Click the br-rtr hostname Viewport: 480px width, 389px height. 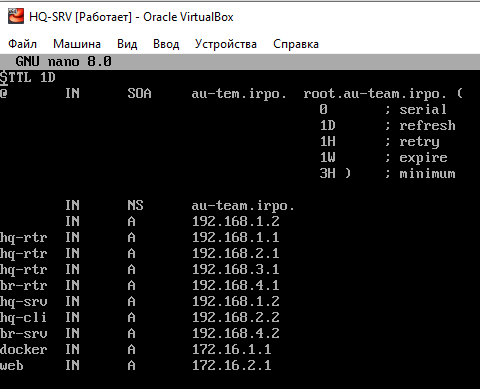click(x=24, y=285)
